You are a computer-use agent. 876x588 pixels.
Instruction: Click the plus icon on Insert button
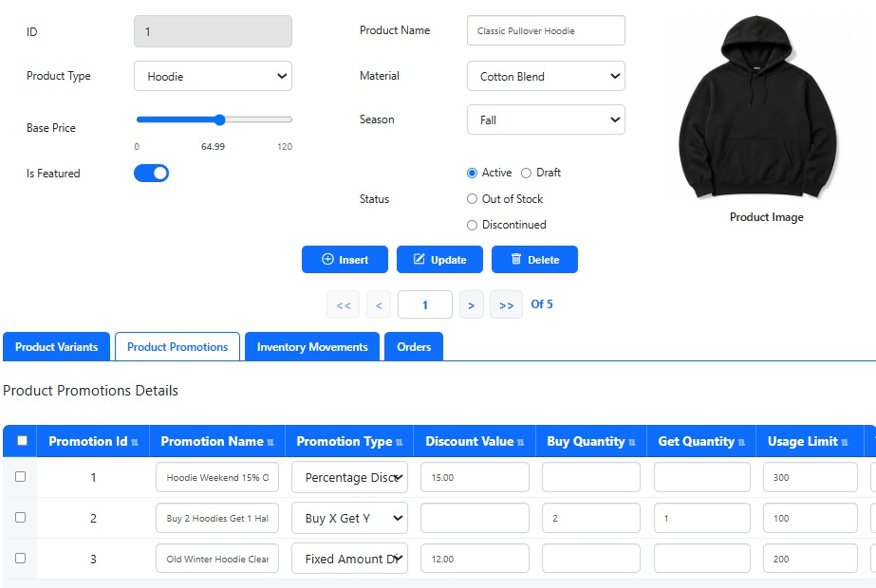[x=327, y=259]
